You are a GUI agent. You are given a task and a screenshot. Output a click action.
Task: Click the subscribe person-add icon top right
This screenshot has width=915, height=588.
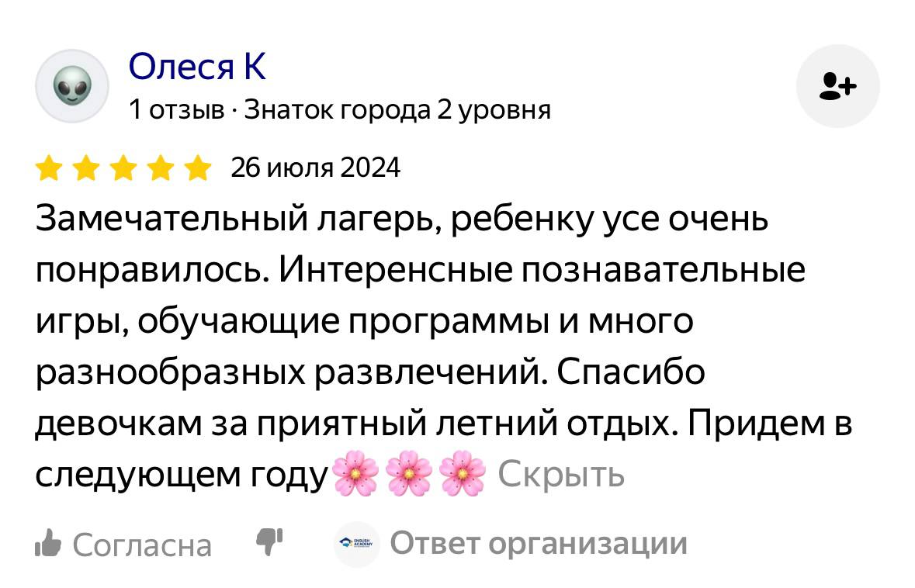[x=838, y=85]
